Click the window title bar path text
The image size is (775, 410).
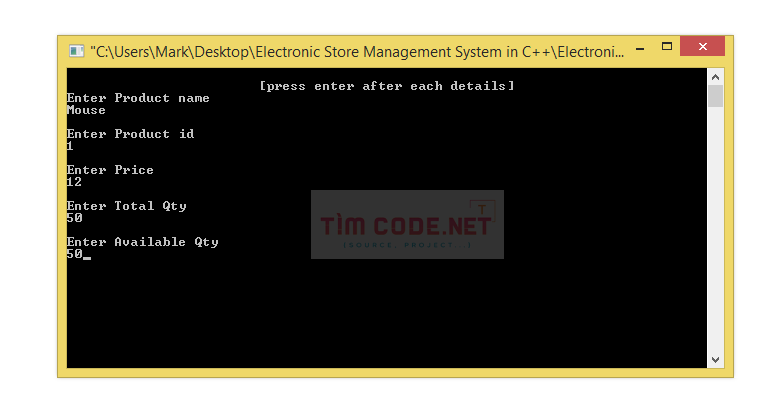(x=357, y=51)
